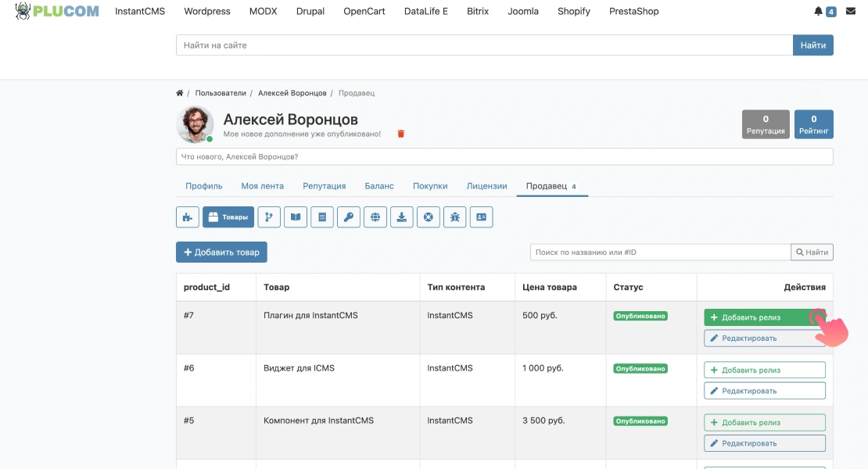Viewport: 868px width, 469px height.
Task: Edit the Компонент для InstantCMS product
Action: click(x=765, y=443)
